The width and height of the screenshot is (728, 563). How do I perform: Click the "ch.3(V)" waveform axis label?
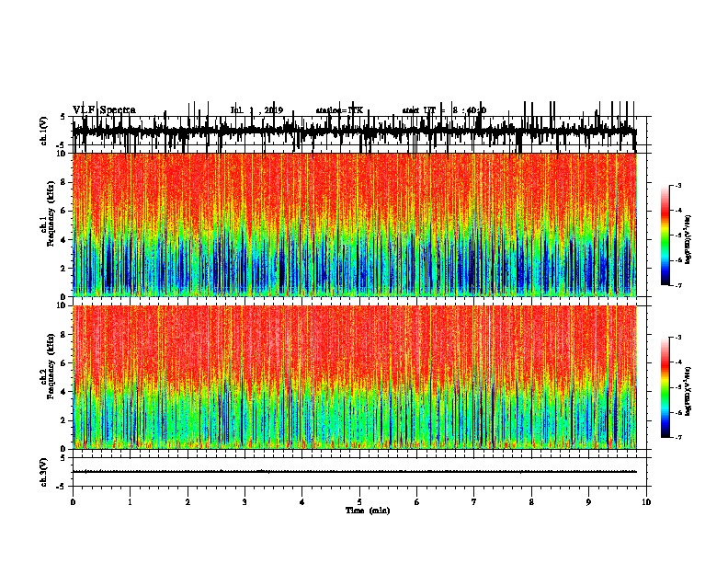tap(43, 472)
